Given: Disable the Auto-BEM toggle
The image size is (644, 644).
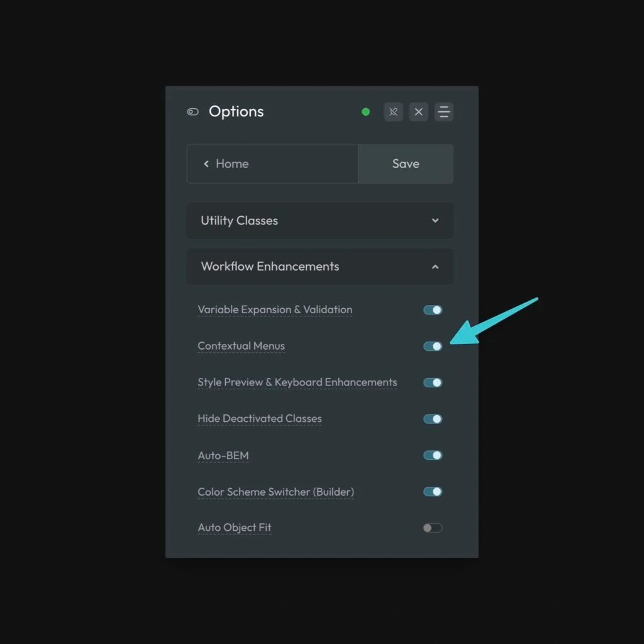Looking at the screenshot, I should coord(433,455).
